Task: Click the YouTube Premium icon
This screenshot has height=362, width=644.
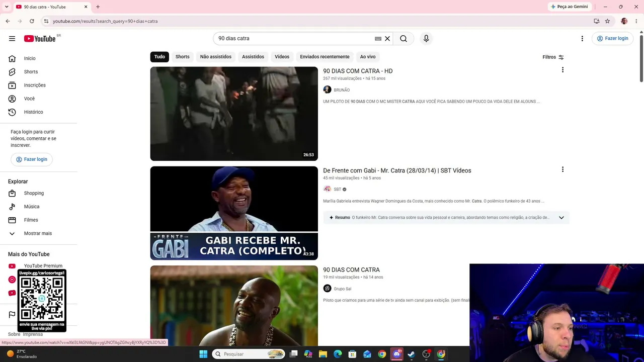Action: click(12, 266)
